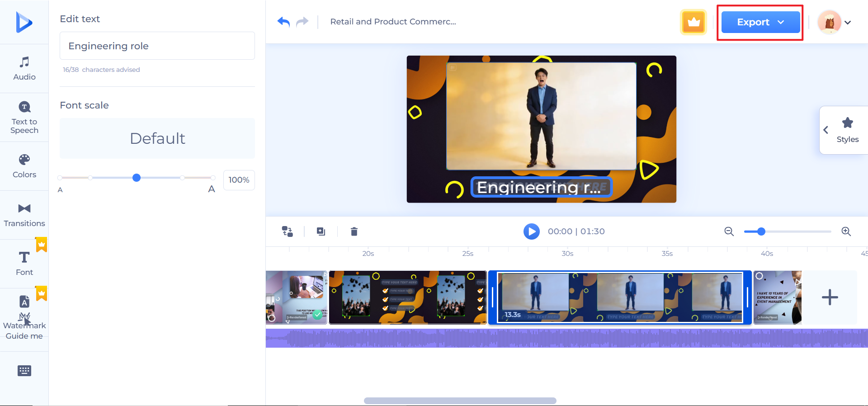Image resolution: width=868 pixels, height=406 pixels.
Task: Click the large A font scale icon
Action: [212, 189]
